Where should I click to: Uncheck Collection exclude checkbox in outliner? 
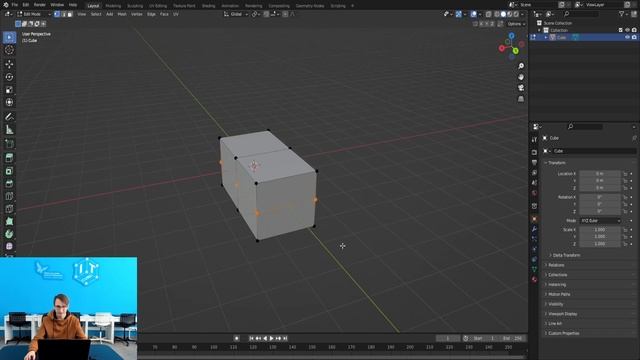621,30
